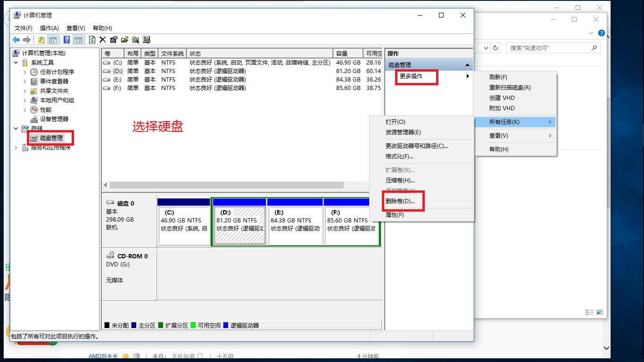Click the magnifier Explore toolbar icon
The image size is (644, 362).
pyautogui.click(x=135, y=40)
